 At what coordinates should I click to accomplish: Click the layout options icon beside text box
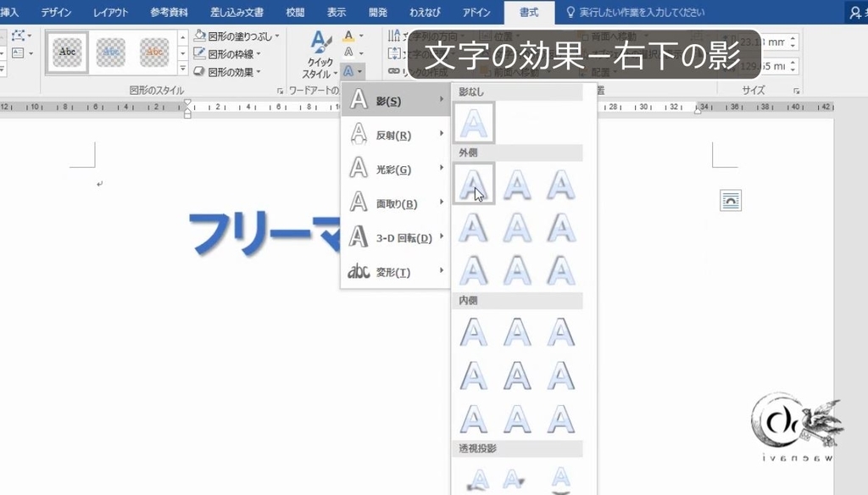point(731,200)
